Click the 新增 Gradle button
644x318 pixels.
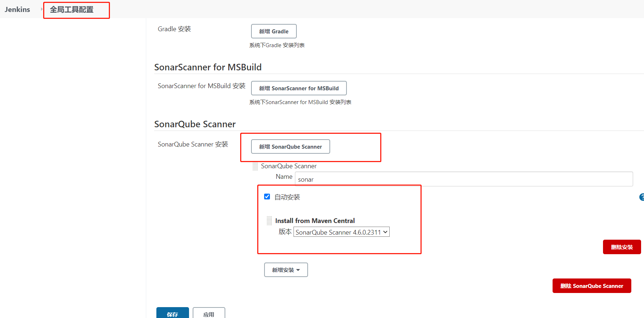coord(274,31)
